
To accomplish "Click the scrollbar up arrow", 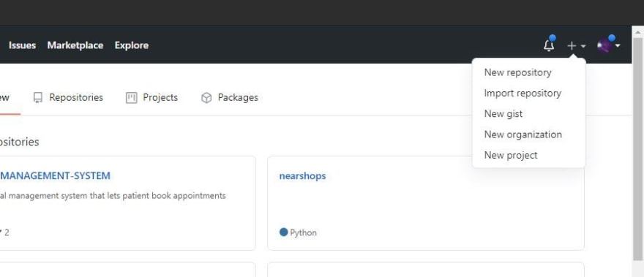I will pos(638,31).
